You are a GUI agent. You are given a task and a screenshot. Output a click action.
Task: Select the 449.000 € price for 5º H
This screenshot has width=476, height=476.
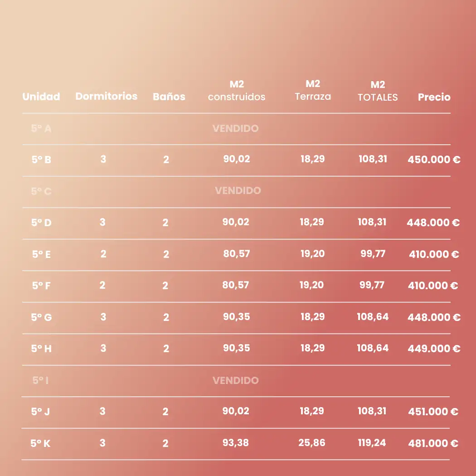click(x=434, y=349)
